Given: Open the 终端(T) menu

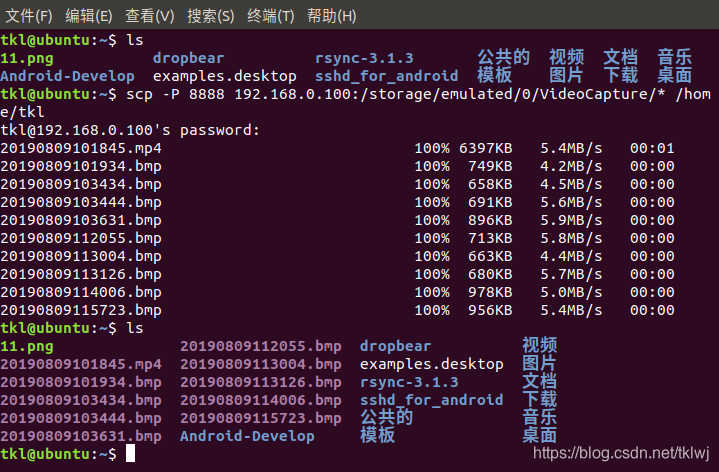Looking at the screenshot, I should (x=271, y=16).
